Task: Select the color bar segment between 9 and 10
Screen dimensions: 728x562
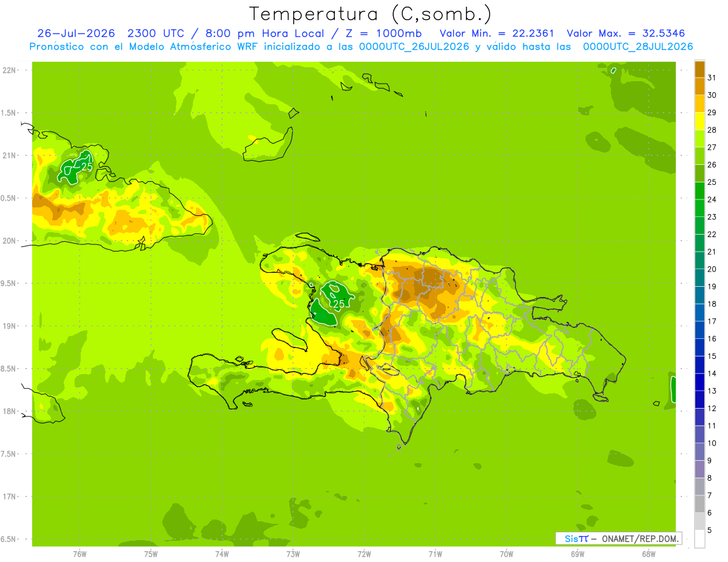Action: (699, 452)
